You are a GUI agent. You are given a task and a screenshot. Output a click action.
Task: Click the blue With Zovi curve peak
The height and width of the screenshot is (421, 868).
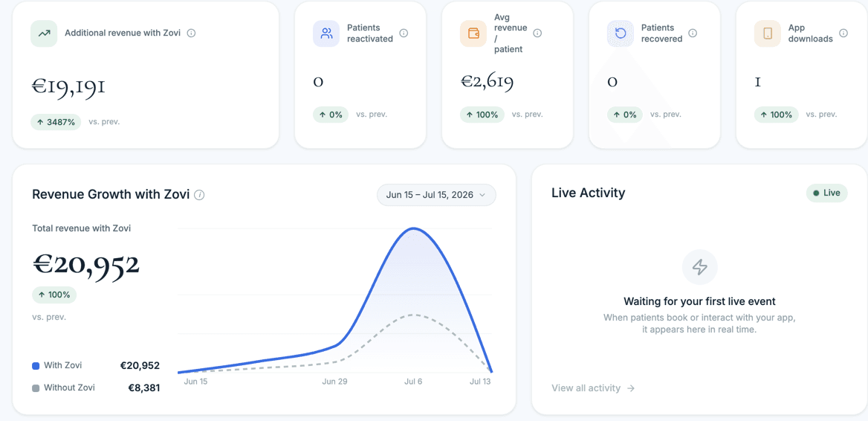click(x=413, y=228)
